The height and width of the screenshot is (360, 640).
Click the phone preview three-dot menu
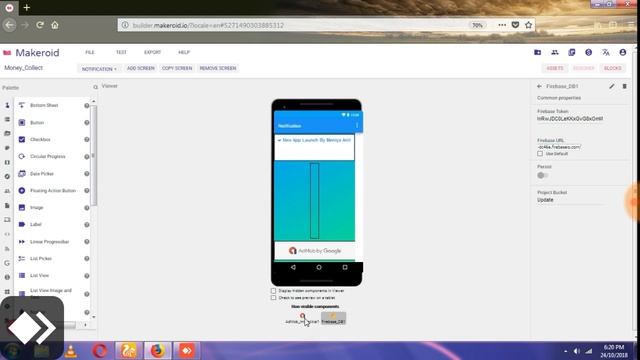(x=357, y=126)
